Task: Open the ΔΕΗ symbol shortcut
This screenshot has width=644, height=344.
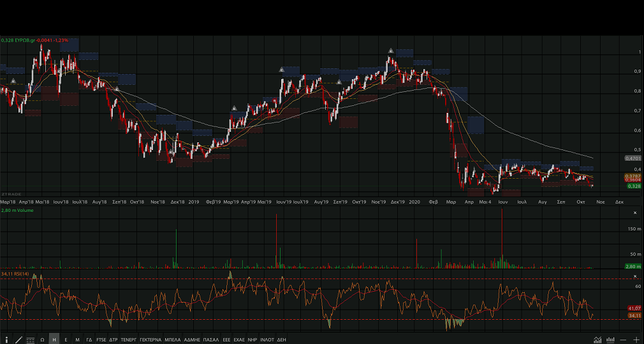Action: [281, 340]
